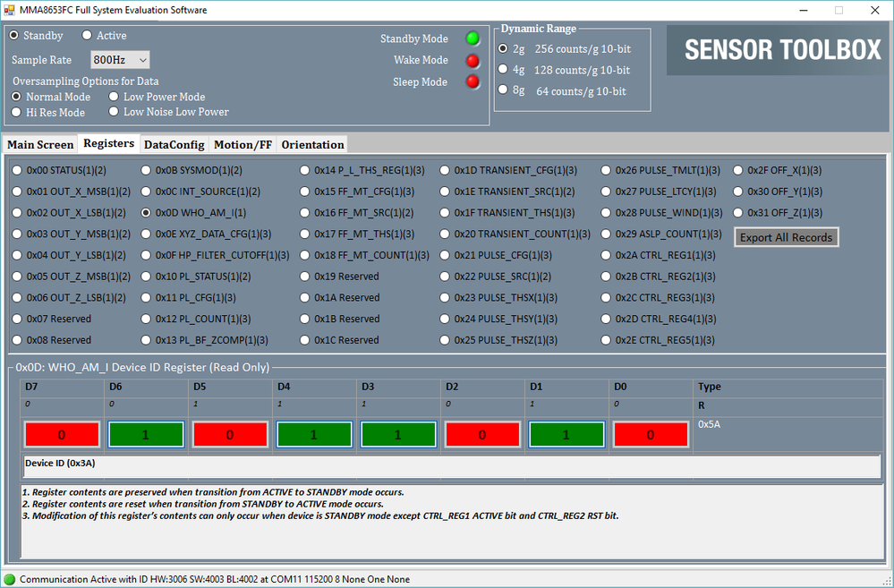Toggle the D3 bit button

click(x=398, y=435)
